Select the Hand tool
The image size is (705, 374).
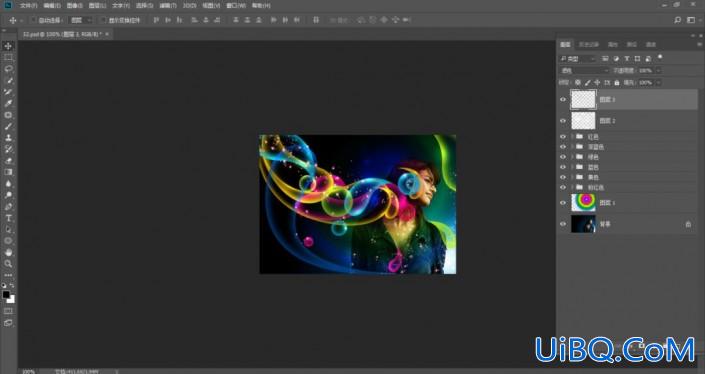[x=8, y=252]
